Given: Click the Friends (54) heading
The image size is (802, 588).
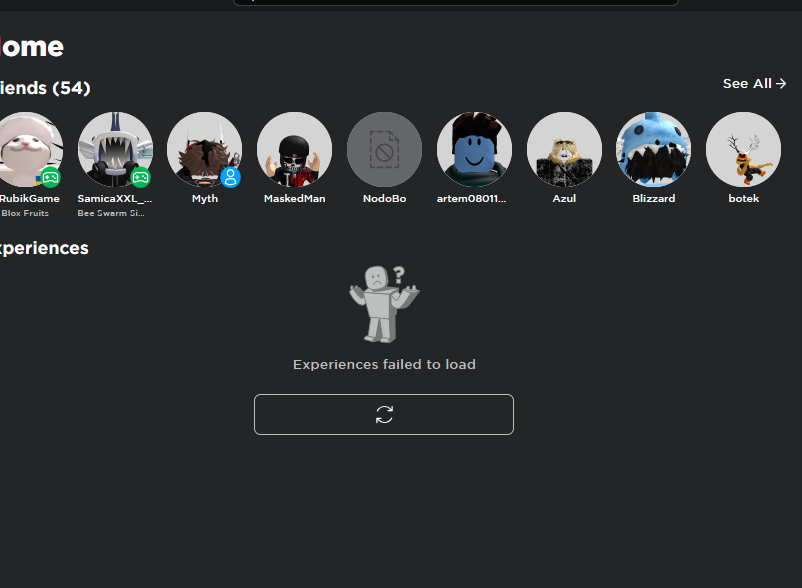Looking at the screenshot, I should 45,88.
